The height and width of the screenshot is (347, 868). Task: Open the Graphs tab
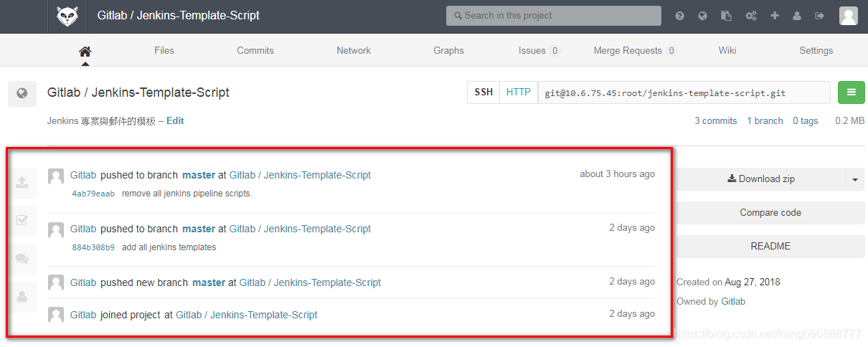(x=449, y=51)
